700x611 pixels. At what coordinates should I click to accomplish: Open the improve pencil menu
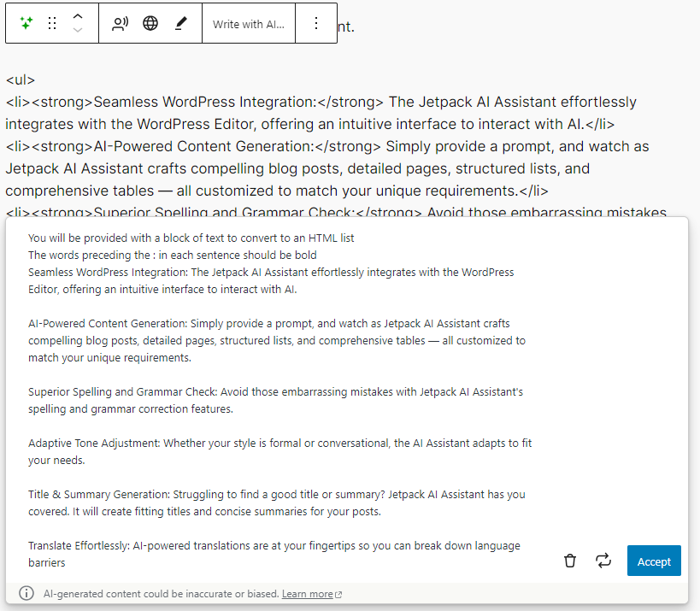[x=180, y=23]
